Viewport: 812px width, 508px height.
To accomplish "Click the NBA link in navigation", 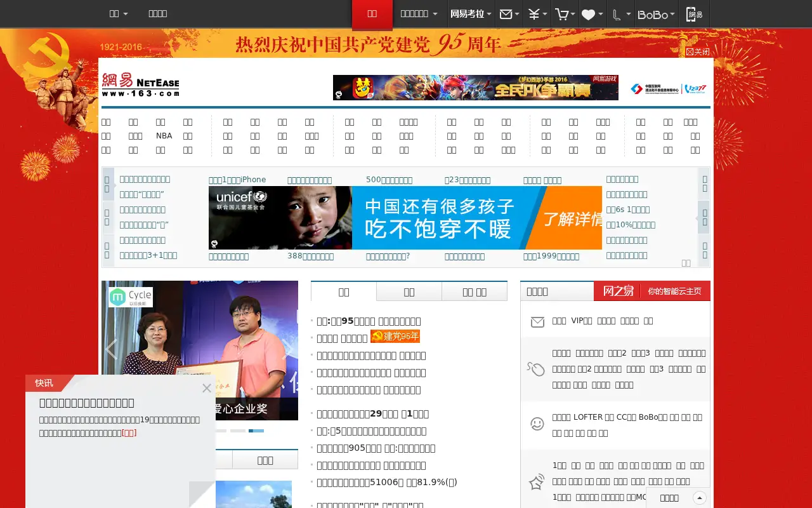I will [x=164, y=136].
